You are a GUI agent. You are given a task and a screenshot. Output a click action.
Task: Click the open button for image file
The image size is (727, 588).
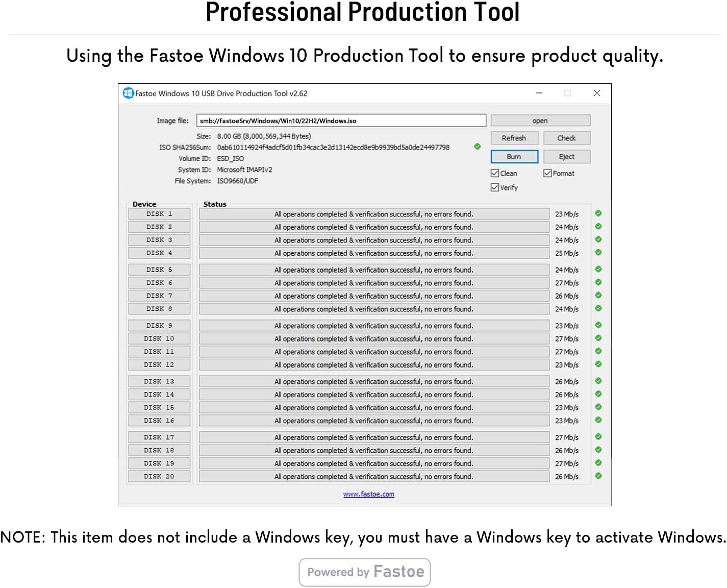coord(540,120)
